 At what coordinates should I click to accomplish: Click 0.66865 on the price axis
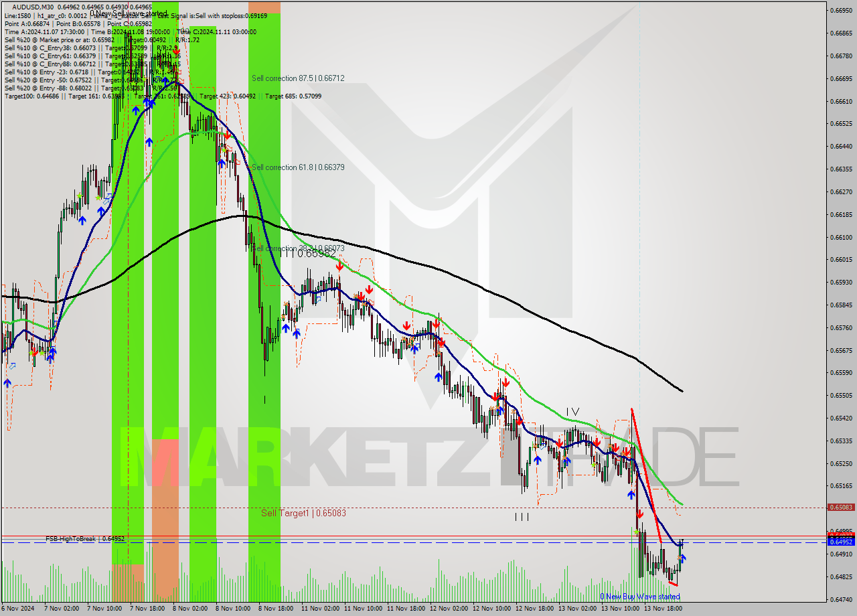tap(842, 33)
